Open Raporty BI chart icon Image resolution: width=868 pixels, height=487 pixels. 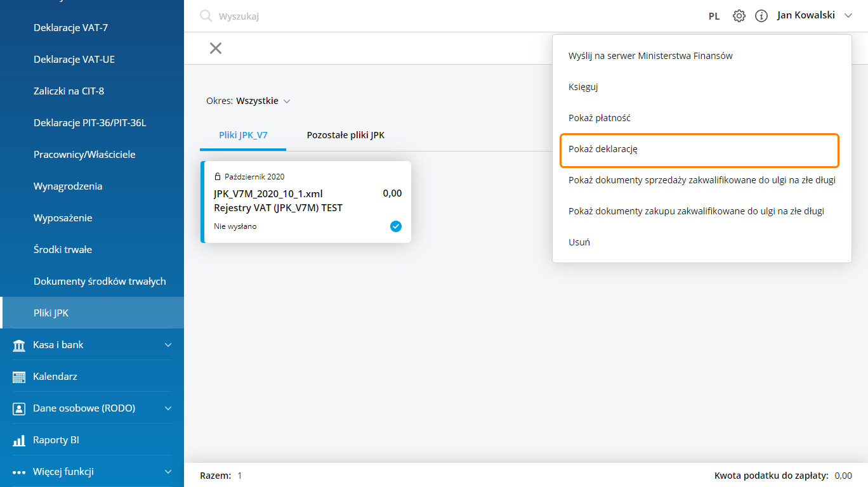[x=19, y=440]
